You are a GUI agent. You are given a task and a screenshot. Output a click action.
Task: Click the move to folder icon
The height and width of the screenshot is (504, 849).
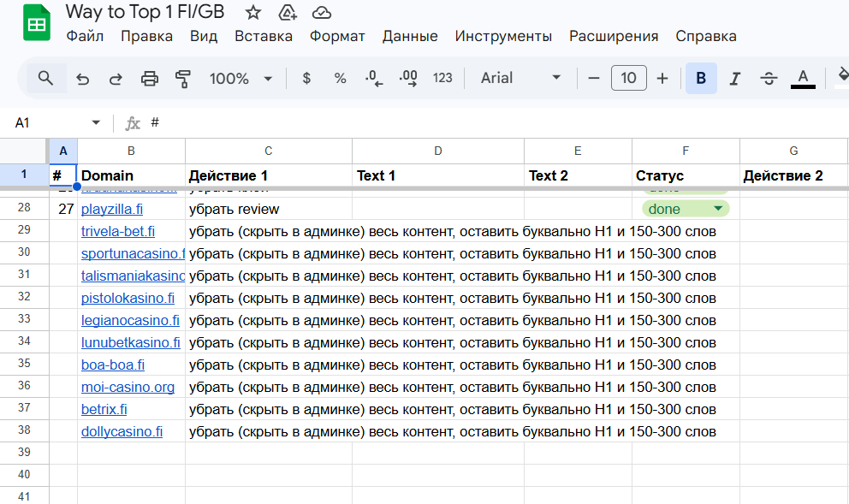tap(288, 12)
